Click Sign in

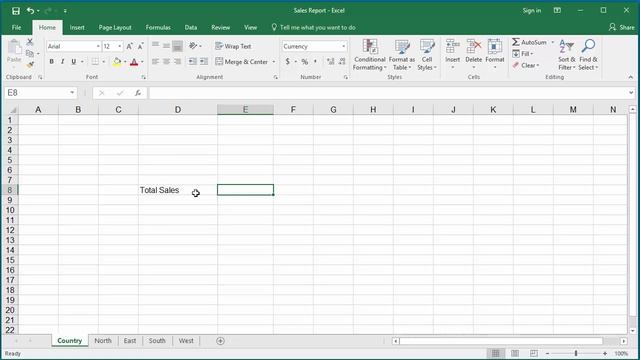[x=531, y=11]
